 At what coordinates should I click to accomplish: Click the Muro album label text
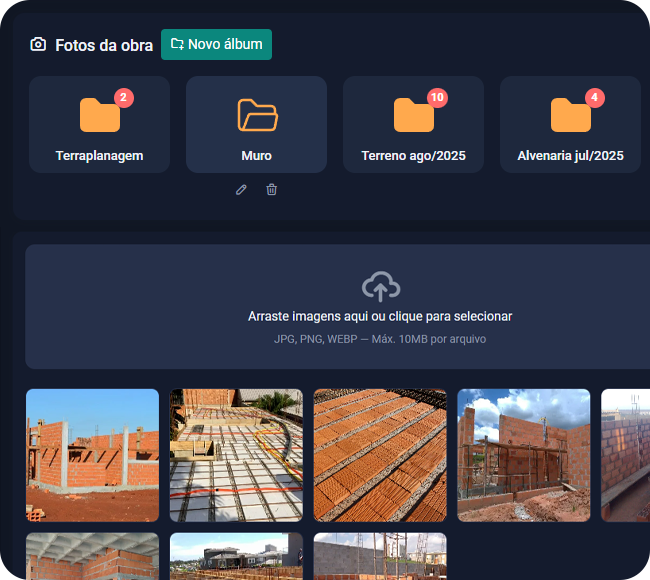point(257,156)
